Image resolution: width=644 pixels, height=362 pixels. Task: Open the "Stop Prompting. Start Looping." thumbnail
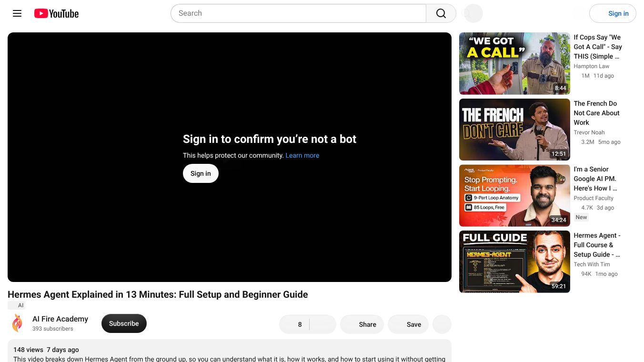[514, 196]
